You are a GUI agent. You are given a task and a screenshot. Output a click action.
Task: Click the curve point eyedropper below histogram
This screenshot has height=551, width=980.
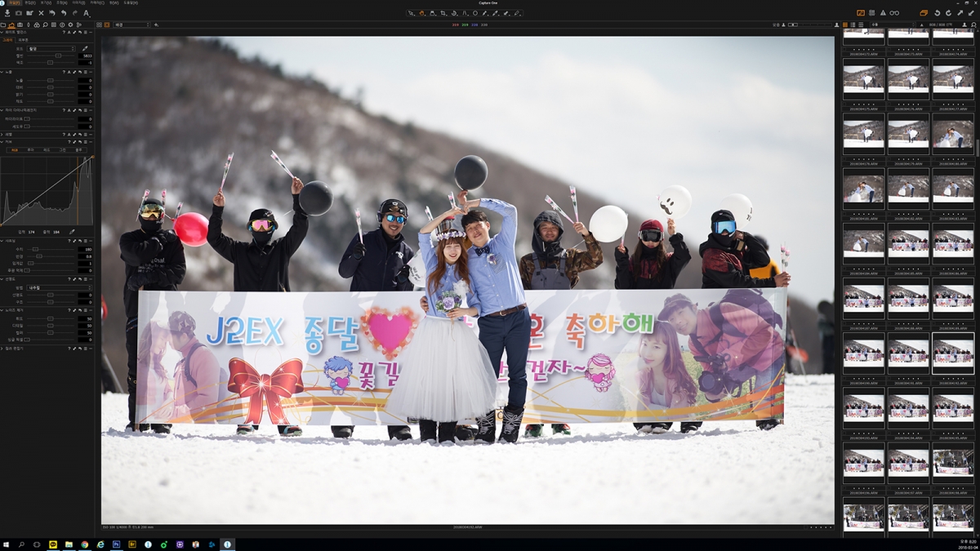(x=72, y=232)
